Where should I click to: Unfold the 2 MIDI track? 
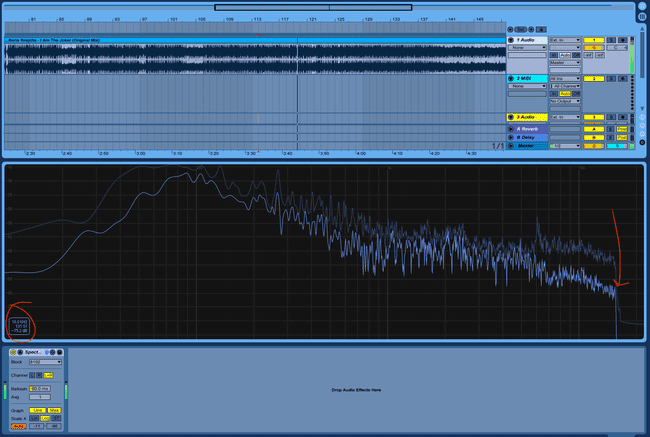click(511, 78)
